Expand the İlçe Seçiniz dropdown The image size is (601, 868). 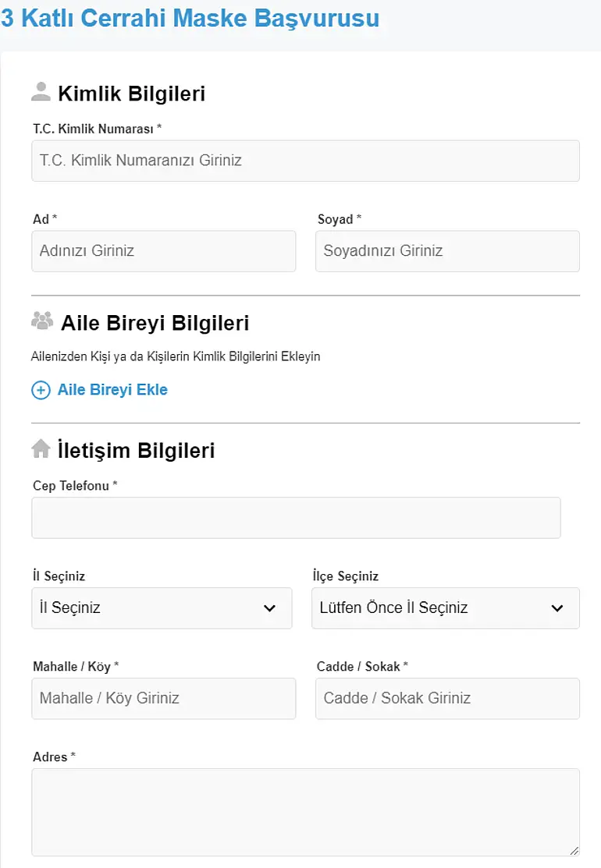tap(446, 608)
